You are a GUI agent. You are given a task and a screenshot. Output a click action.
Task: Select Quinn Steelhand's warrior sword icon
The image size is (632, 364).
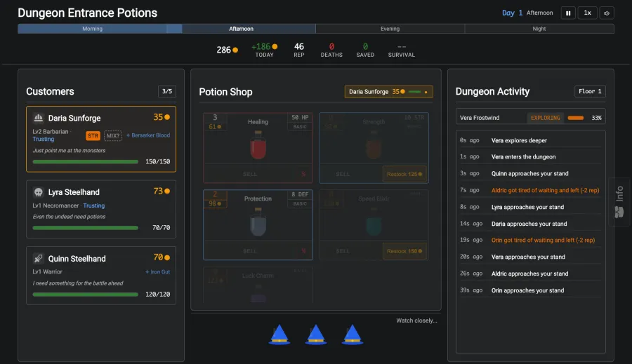point(39,258)
